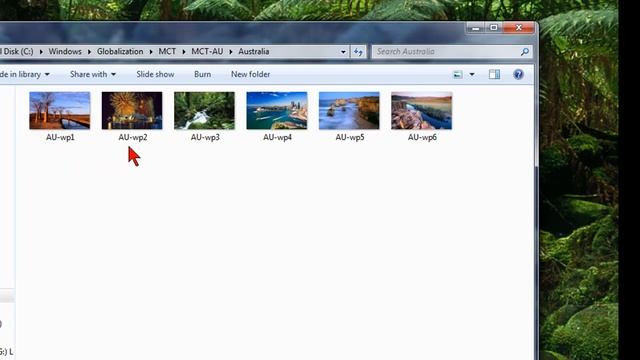
Task: Click Australia in the breadcrumb
Action: click(253, 51)
